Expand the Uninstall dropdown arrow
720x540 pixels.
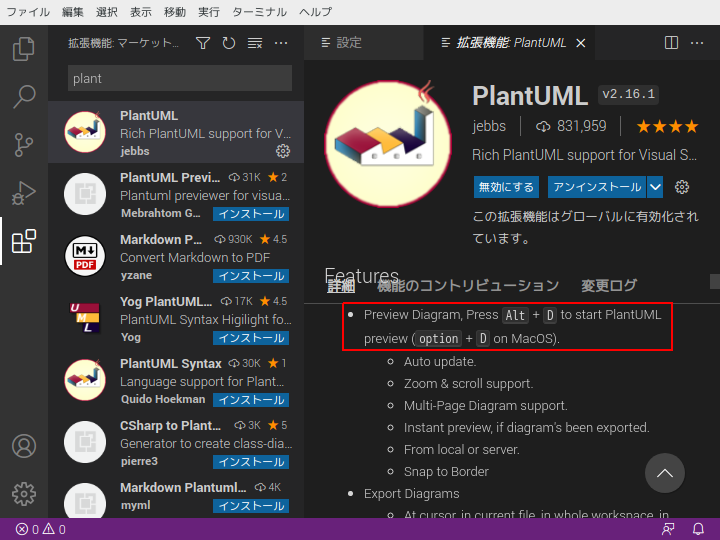click(655, 187)
